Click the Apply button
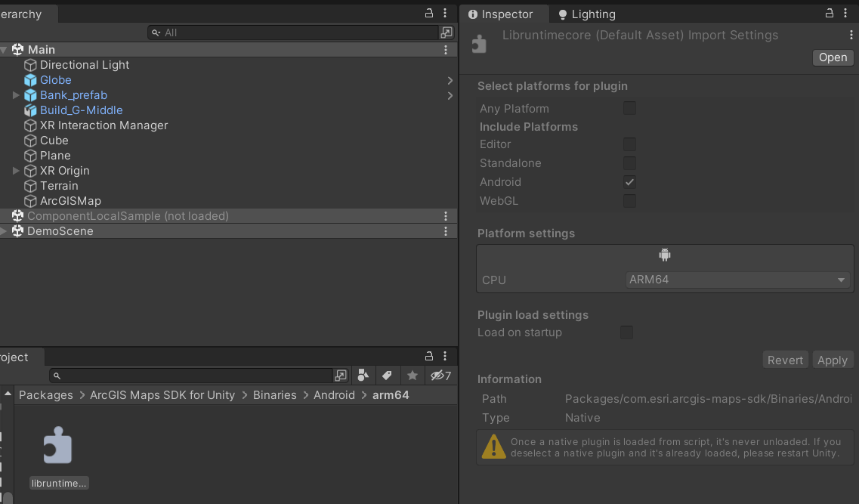This screenshot has height=504, width=859. click(x=832, y=360)
